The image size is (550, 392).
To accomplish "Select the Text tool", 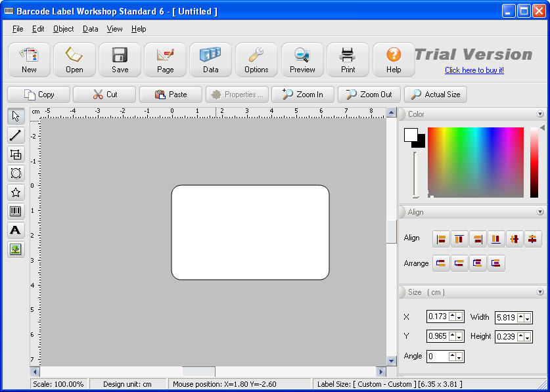I will [15, 230].
